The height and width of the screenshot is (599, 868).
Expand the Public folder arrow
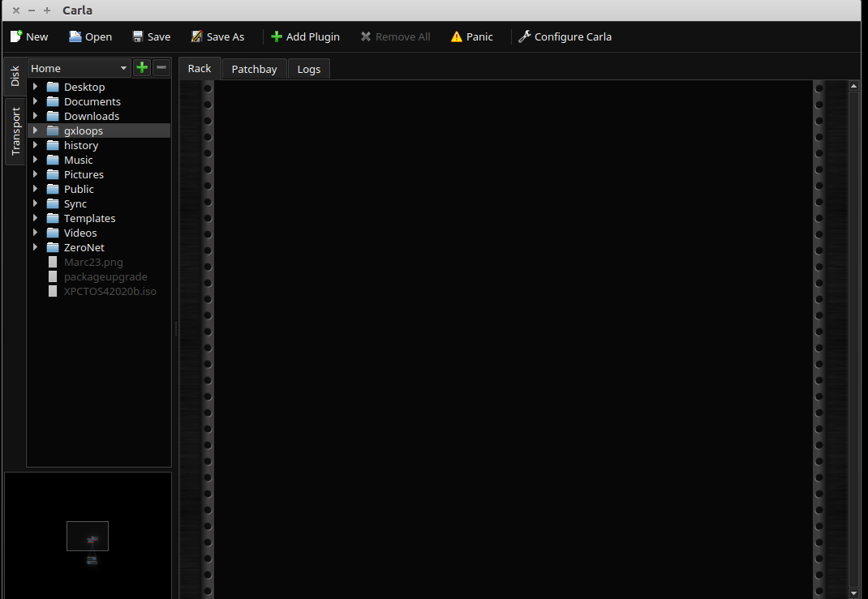36,189
